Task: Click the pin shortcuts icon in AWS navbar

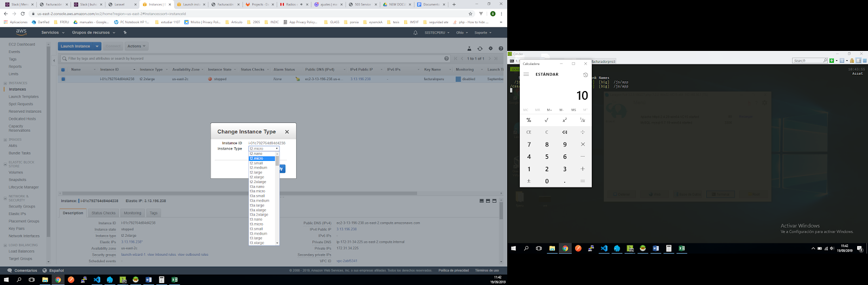Action: [125, 33]
